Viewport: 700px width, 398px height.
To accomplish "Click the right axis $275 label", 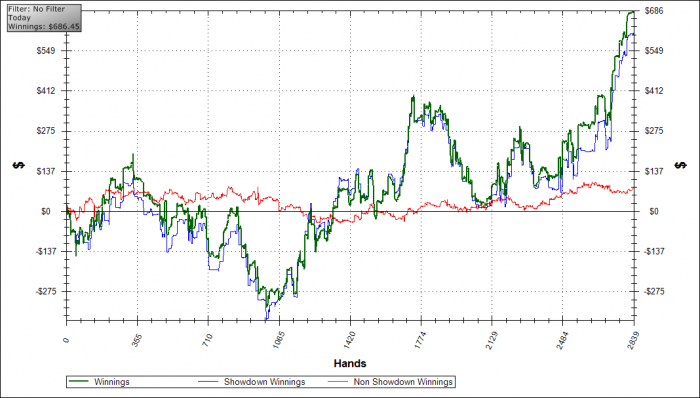I will tap(654, 131).
